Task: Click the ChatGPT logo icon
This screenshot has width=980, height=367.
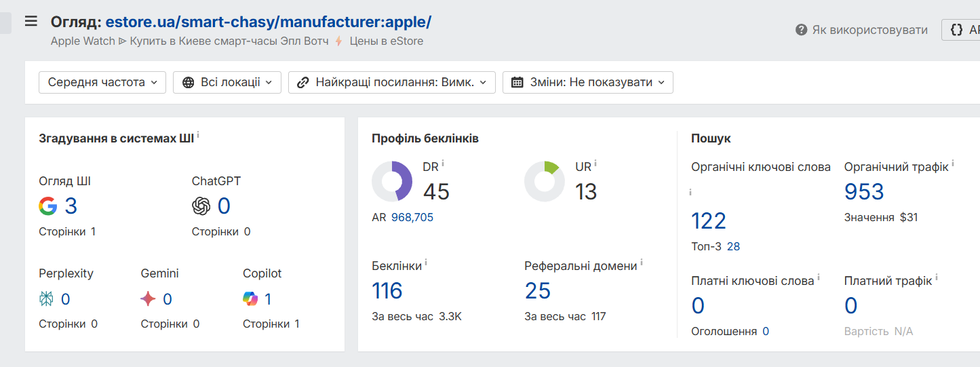Action: click(x=201, y=206)
